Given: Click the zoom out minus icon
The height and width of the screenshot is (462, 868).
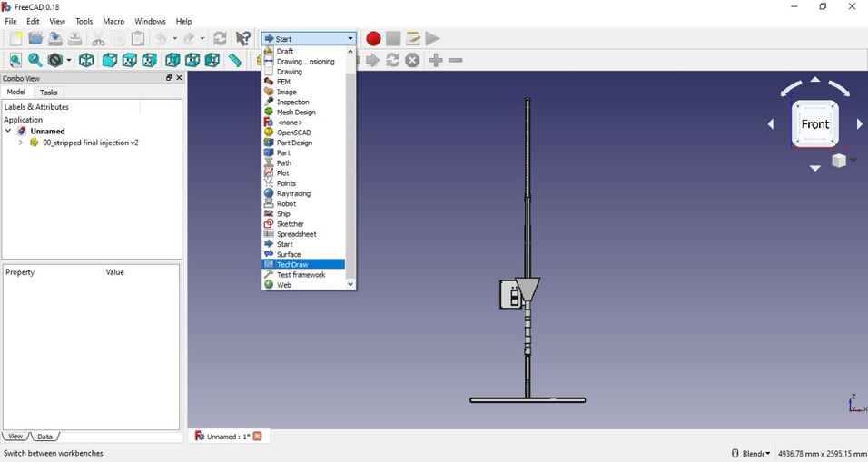Looking at the screenshot, I should coord(456,60).
